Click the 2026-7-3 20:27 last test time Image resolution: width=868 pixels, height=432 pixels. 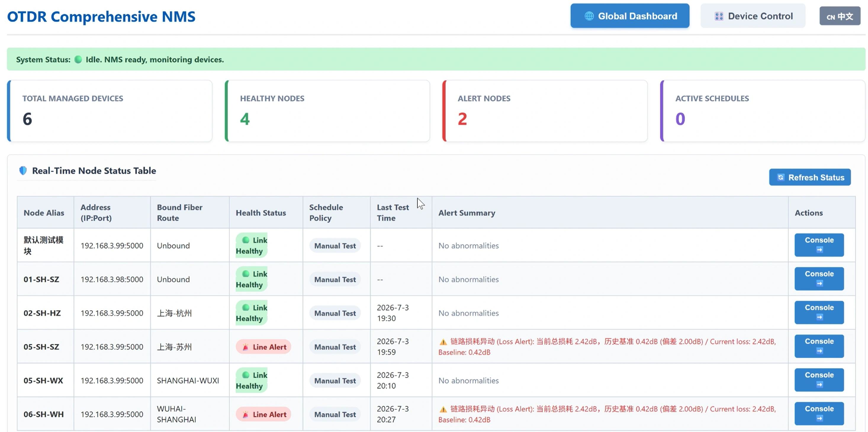(x=393, y=414)
